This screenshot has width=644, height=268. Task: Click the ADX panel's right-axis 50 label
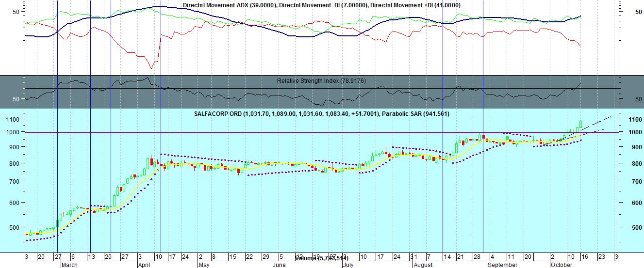638,12
